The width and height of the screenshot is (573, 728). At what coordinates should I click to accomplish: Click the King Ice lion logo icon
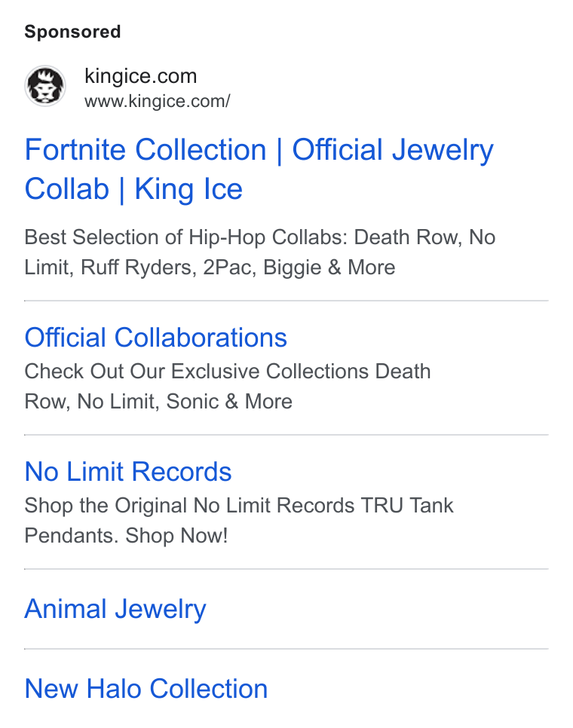45,86
